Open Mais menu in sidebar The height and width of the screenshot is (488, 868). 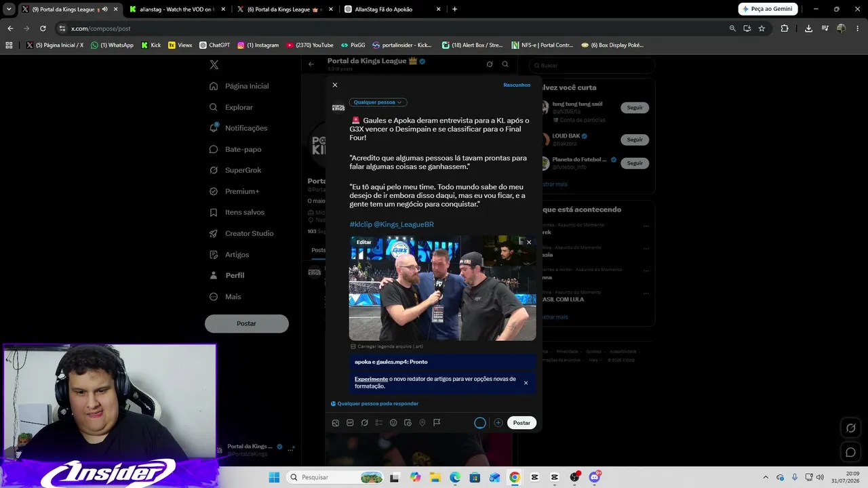tap(225, 296)
